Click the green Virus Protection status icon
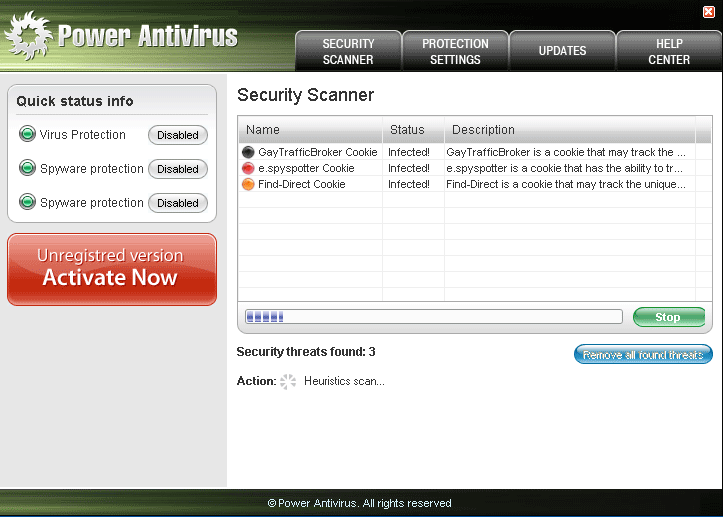 tap(27, 135)
